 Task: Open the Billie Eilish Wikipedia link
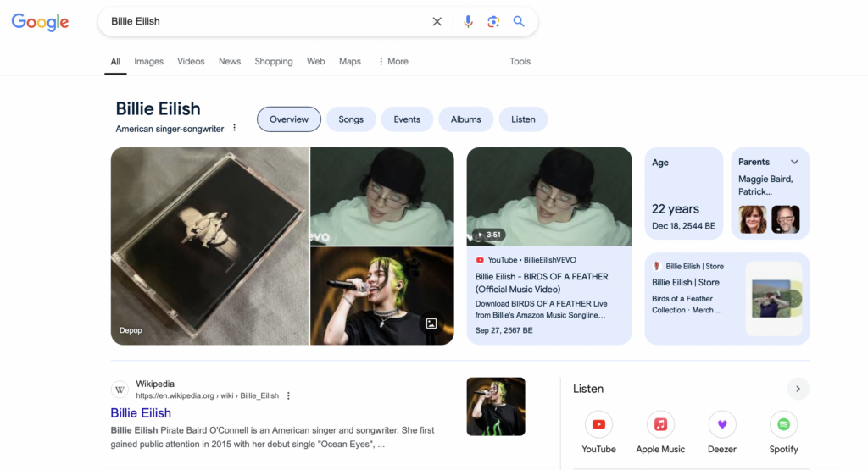click(x=141, y=413)
